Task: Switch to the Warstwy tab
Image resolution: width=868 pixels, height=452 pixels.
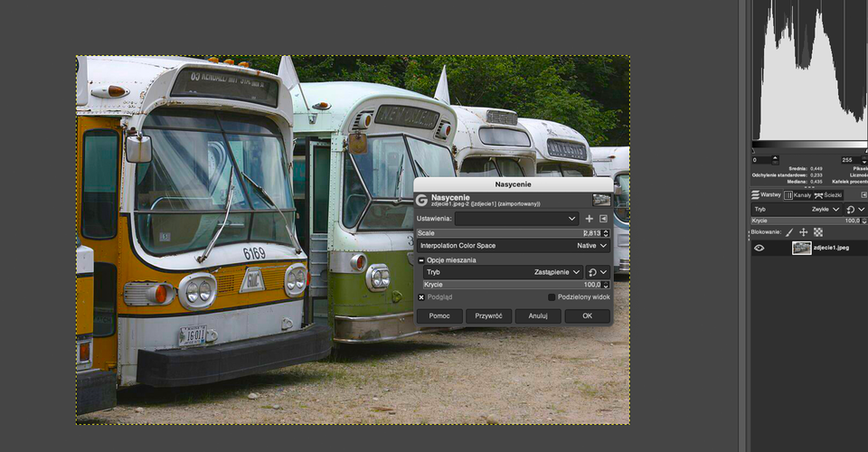Action: 766,194
